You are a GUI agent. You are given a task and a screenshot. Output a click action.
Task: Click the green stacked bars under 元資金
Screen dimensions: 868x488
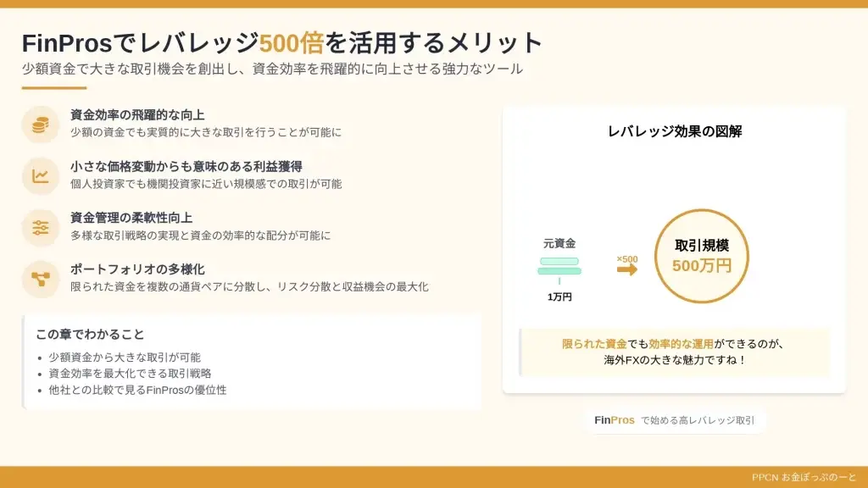(559, 266)
